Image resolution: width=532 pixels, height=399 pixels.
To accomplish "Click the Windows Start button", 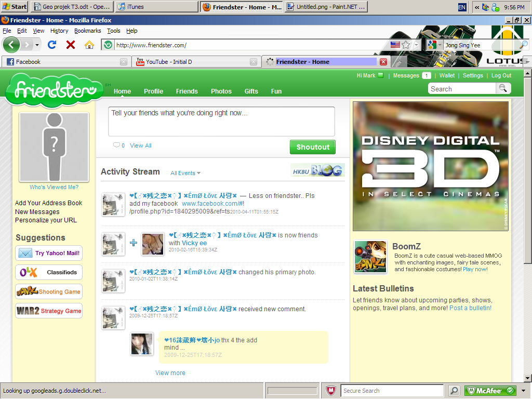I will click(14, 7).
